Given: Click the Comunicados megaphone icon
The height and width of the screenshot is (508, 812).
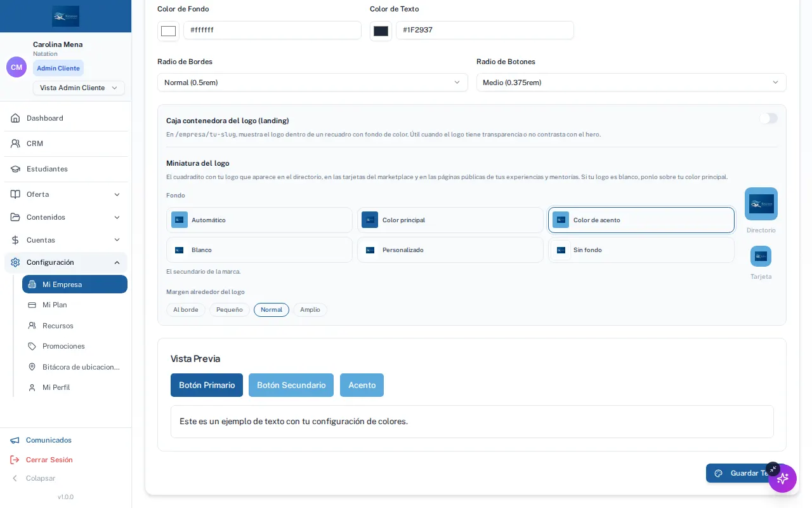Looking at the screenshot, I should [x=15, y=440].
